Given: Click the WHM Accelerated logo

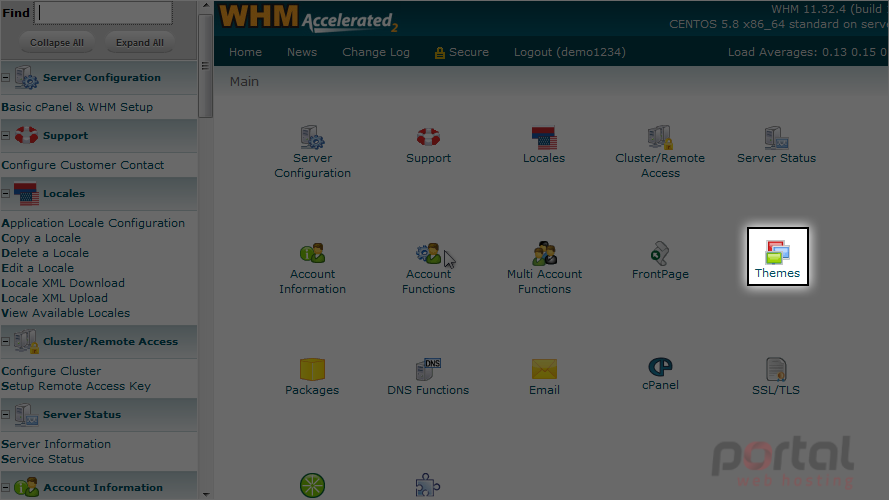Looking at the screenshot, I should click(x=308, y=18).
